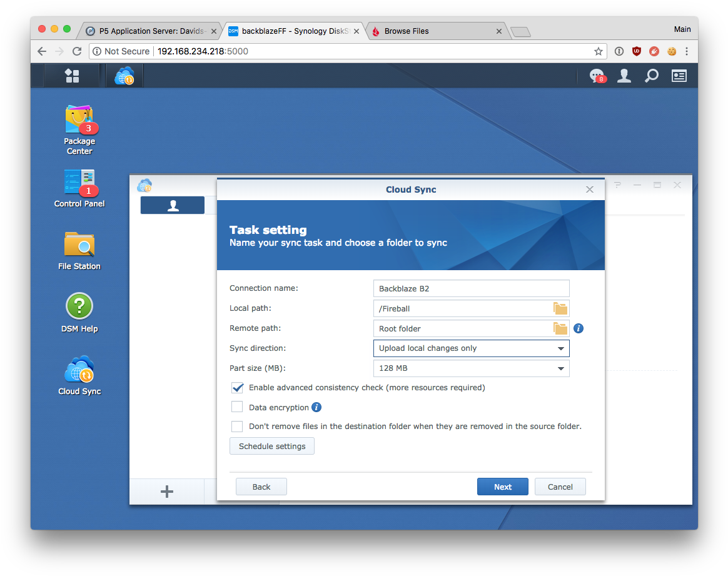Click the add connection plus icon
Screen dimensions: 728x576
coord(167,491)
